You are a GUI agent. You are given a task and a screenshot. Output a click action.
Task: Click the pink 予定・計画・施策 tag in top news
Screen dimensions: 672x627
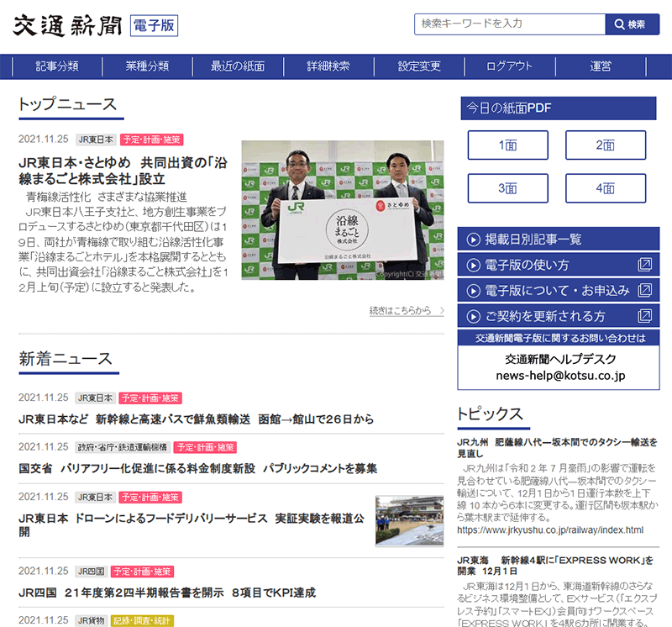pos(151,140)
